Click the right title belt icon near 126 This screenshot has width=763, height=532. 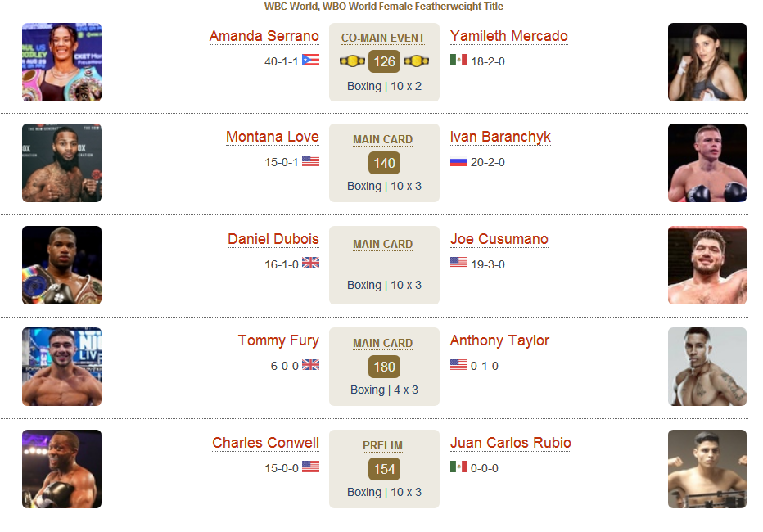pos(416,61)
